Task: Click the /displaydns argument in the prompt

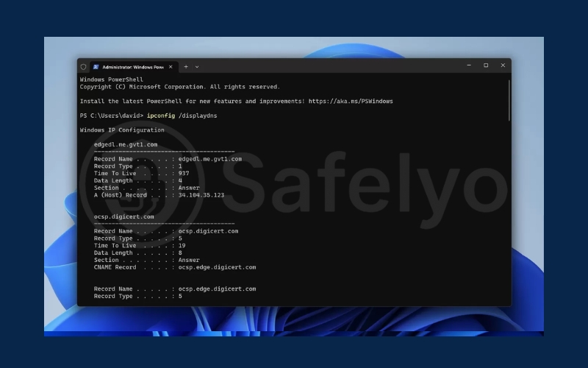Action: 198,116
